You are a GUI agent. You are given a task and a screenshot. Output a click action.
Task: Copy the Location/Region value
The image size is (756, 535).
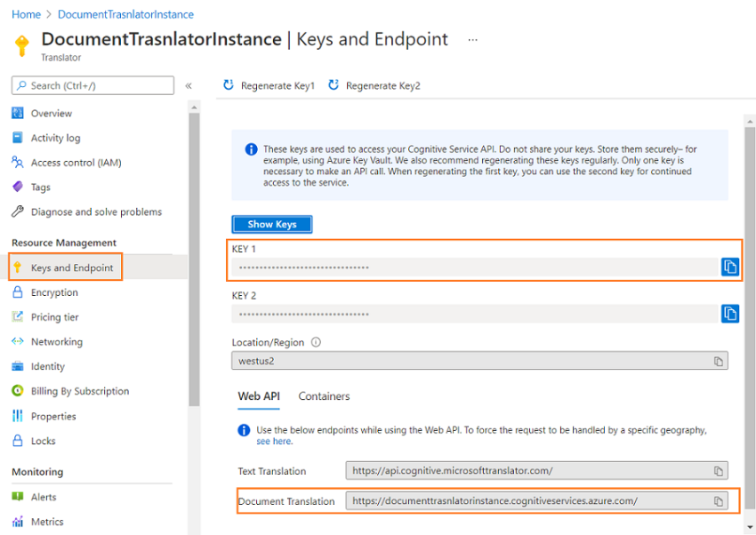tap(719, 360)
